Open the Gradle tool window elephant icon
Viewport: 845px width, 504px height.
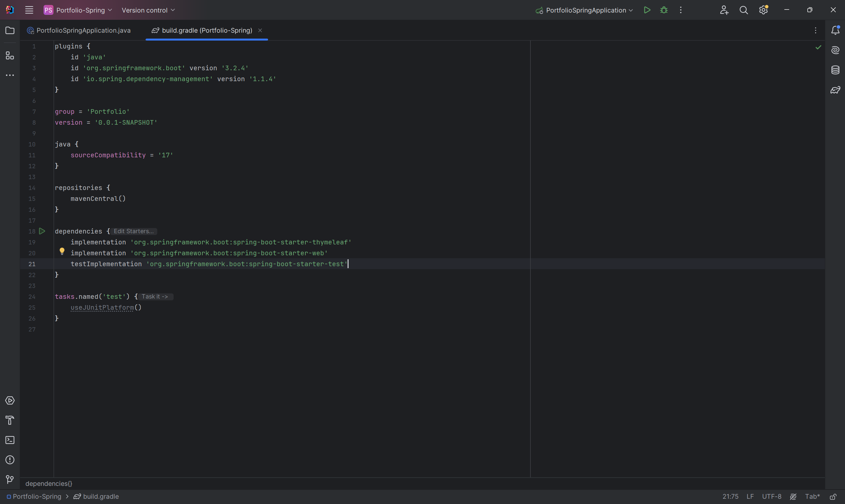click(835, 90)
